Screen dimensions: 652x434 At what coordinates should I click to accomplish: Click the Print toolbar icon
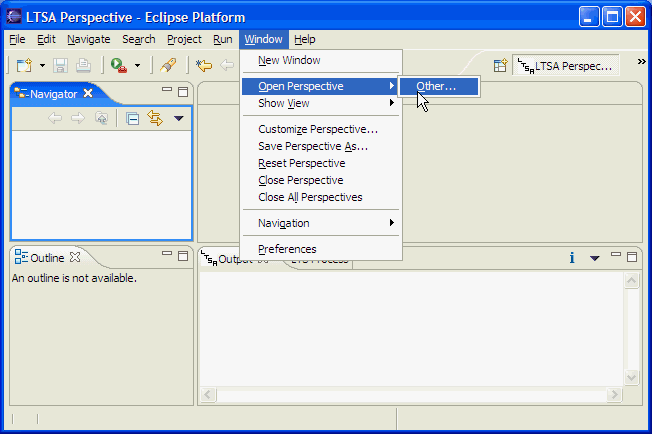[83, 65]
